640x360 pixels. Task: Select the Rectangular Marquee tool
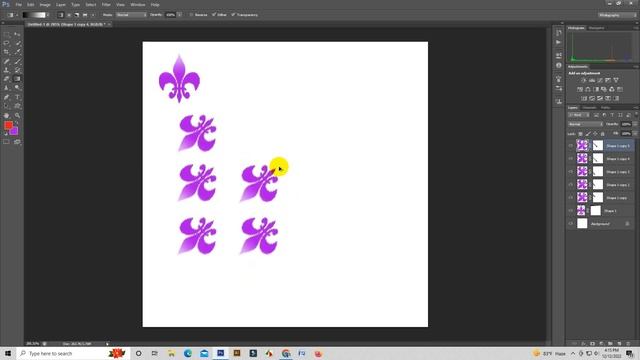7,35
